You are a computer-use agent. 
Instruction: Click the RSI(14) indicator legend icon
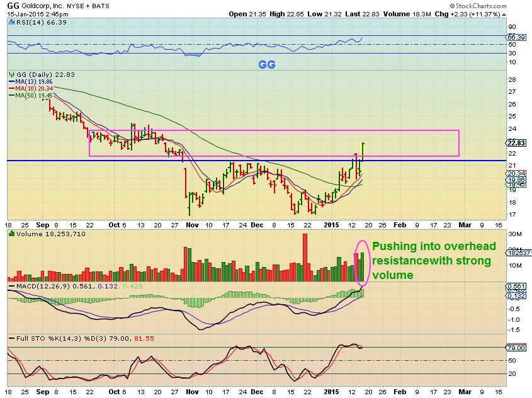(x=12, y=23)
